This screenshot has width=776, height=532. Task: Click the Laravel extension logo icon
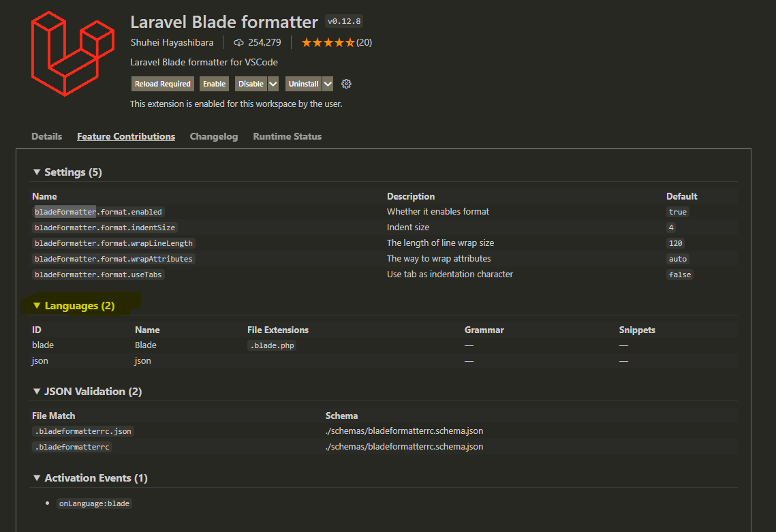[73, 53]
